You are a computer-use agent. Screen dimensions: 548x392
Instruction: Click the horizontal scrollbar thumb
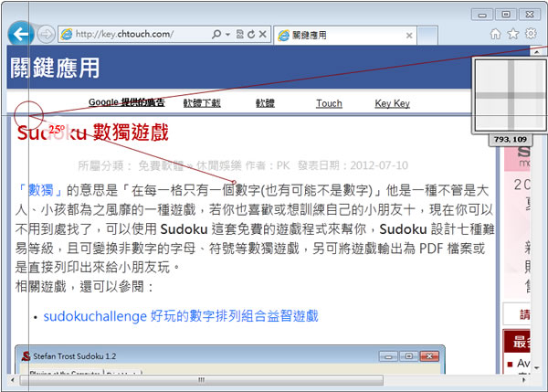[202, 380]
